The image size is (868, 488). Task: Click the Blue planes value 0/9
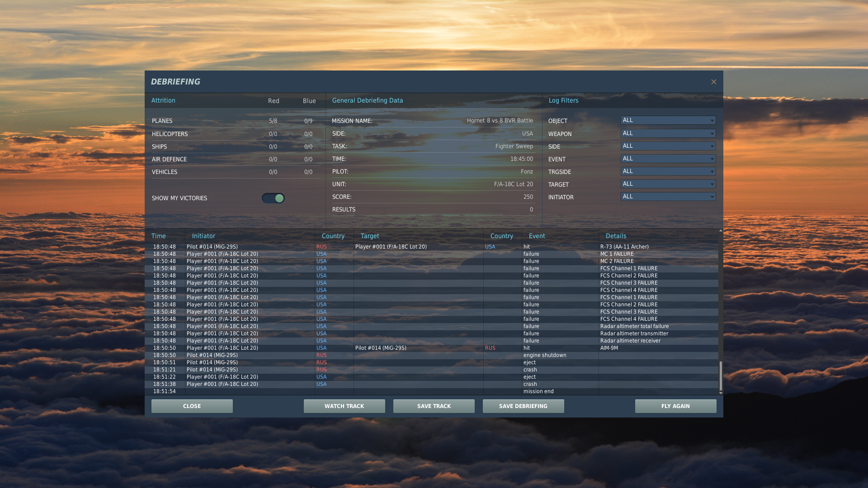(308, 121)
